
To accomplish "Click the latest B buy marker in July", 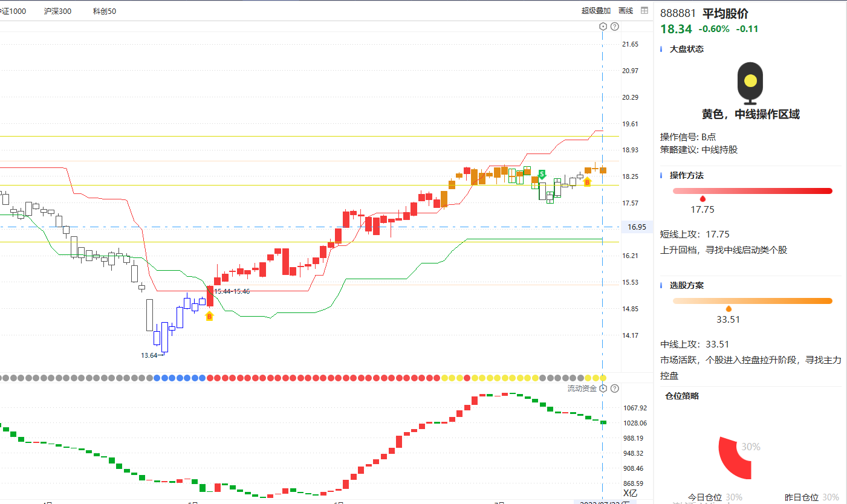I will click(x=586, y=181).
